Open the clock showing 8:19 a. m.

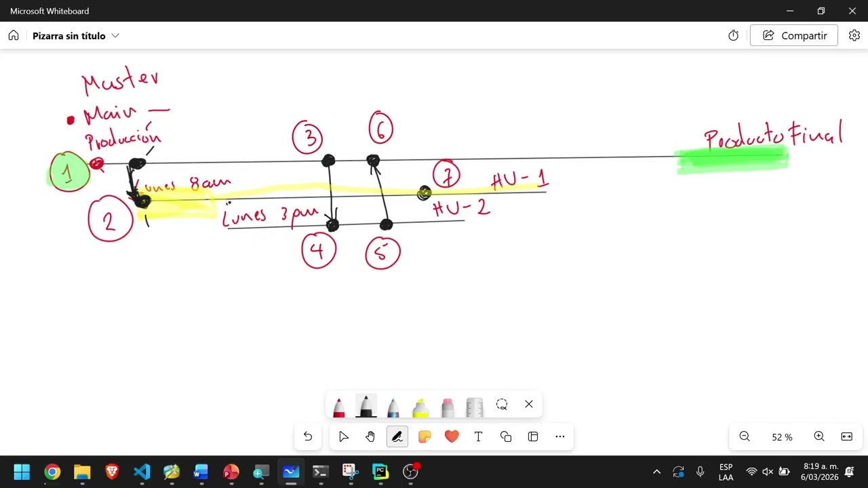pos(821,472)
